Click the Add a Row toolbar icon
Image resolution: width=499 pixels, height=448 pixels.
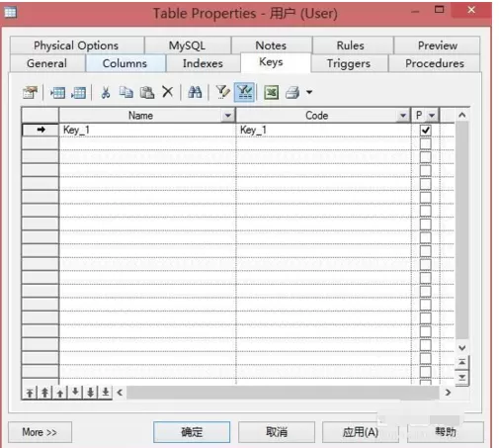coord(78,93)
